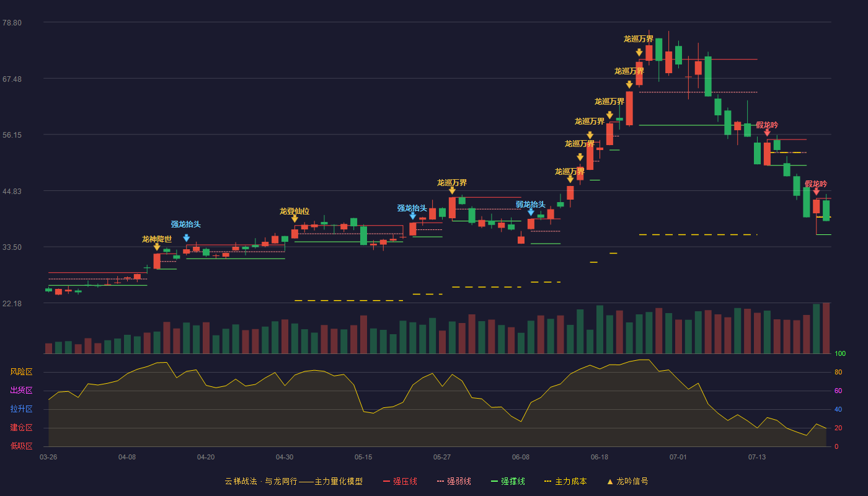Click the lowest June 龙巡万界 signal arrow
This screenshot has height=496, width=868.
point(570,180)
